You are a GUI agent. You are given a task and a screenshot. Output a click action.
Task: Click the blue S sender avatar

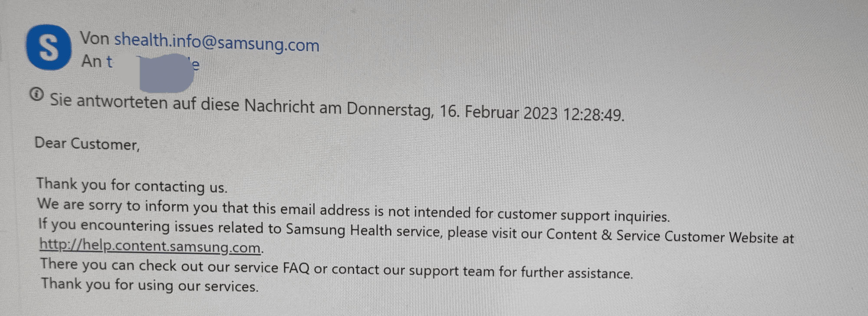(49, 47)
